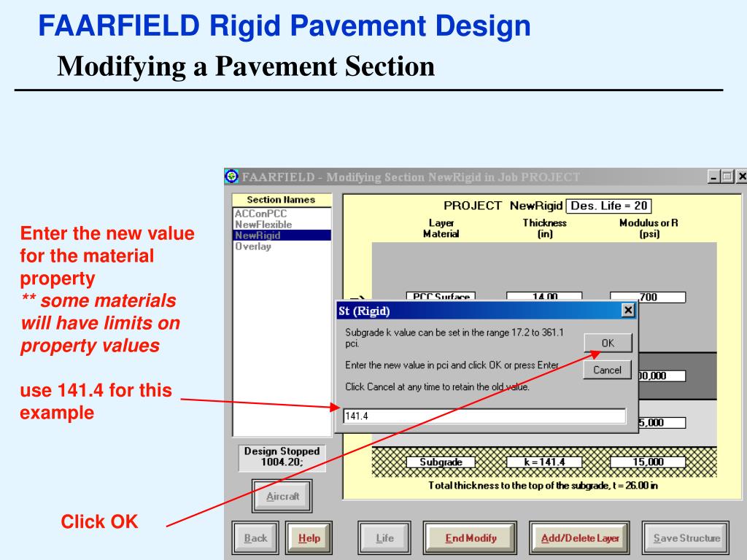This screenshot has height=560, width=747.
Task: Select NewRigid in Section Names list
Action: click(x=282, y=236)
